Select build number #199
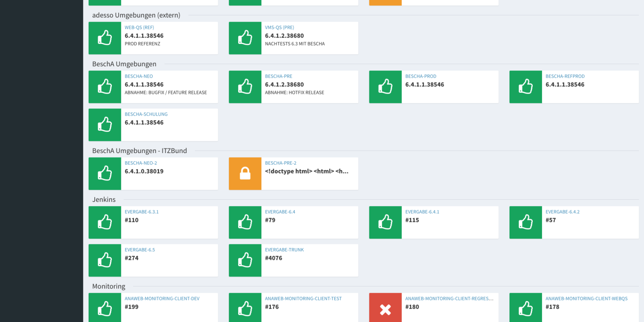 (x=131, y=307)
